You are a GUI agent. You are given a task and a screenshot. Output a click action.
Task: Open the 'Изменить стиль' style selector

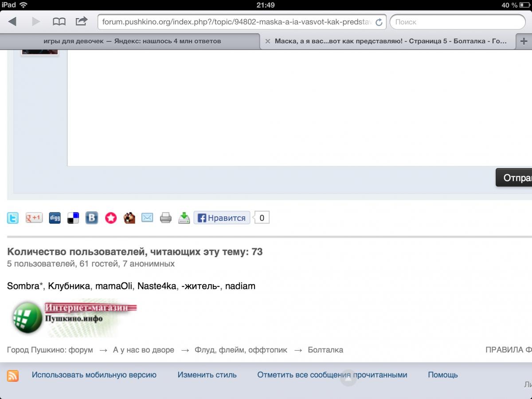click(x=207, y=375)
